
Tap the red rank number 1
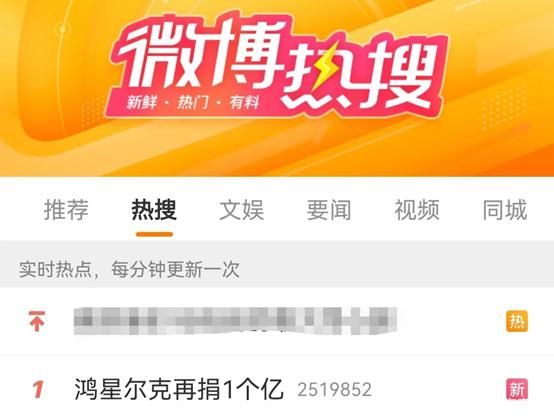tap(38, 390)
